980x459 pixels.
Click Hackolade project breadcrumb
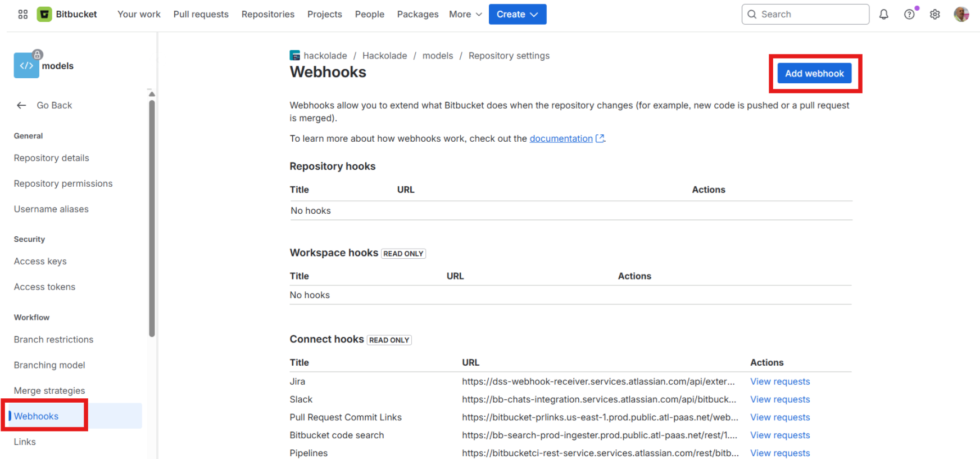click(x=385, y=56)
